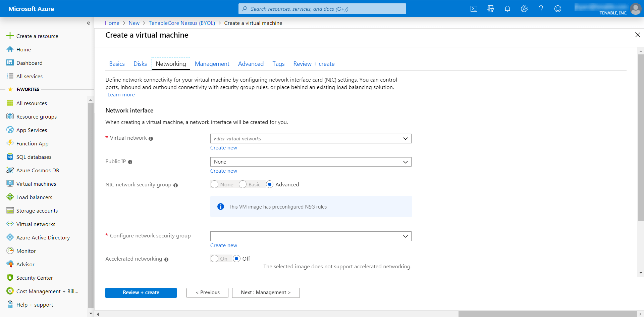Switch to the Management tab
The height and width of the screenshot is (317, 644).
click(212, 63)
